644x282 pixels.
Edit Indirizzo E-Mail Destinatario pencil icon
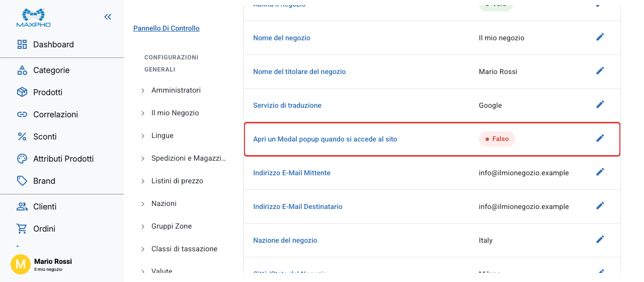[x=600, y=205]
